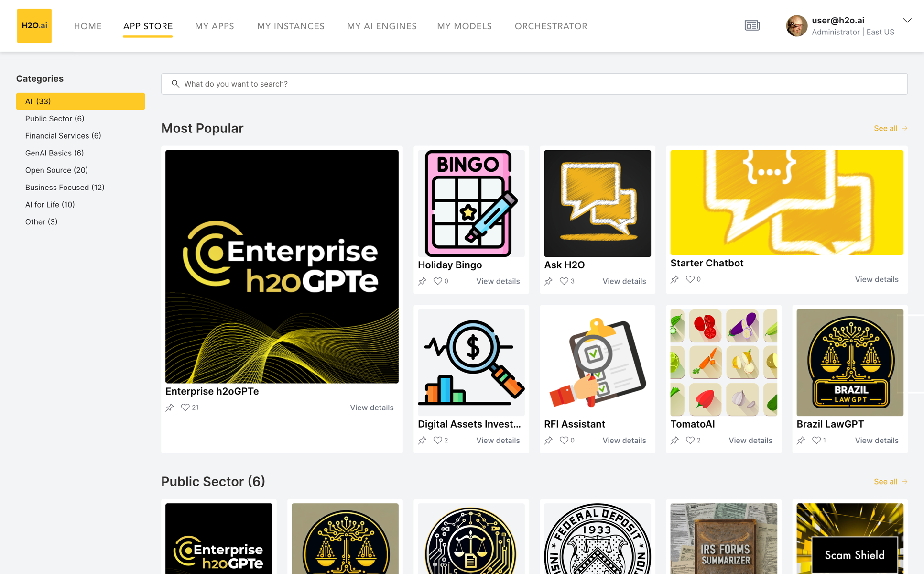Pin the Starter Chatbot app
The image size is (924, 574).
(x=674, y=279)
